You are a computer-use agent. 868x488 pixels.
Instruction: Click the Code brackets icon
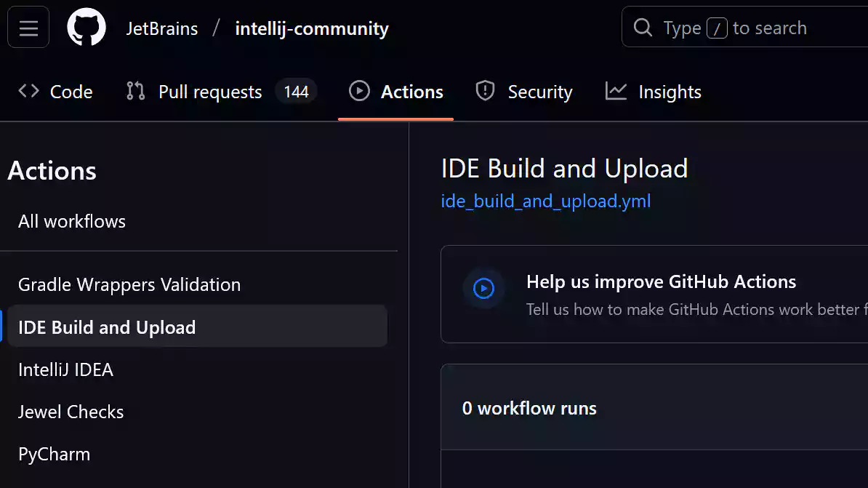click(29, 92)
